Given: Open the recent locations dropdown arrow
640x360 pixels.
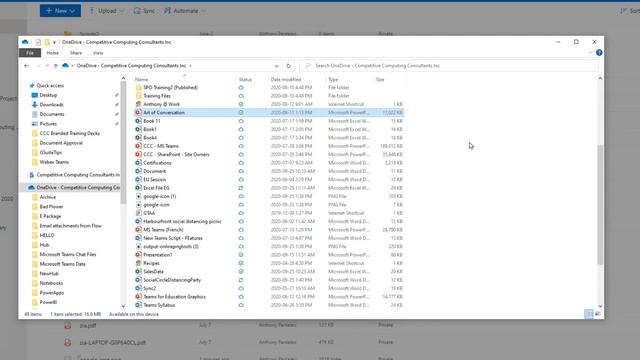Looking at the screenshot, I should (x=47, y=66).
